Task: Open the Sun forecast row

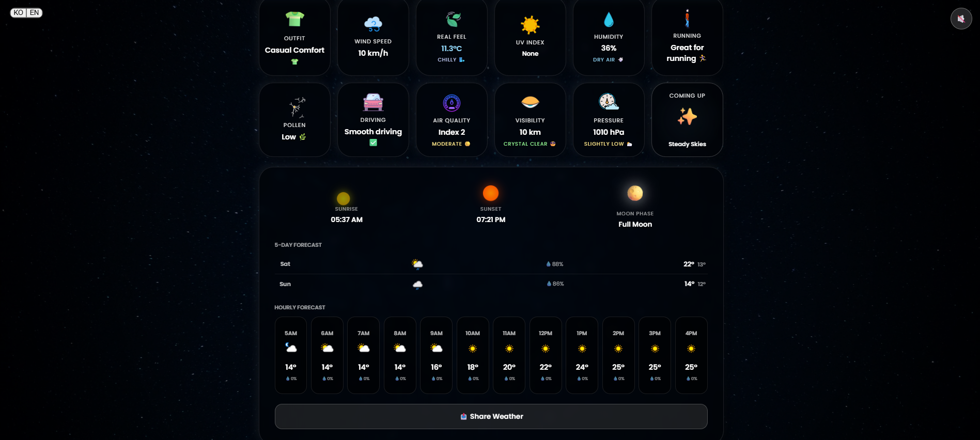Action: (x=491, y=284)
